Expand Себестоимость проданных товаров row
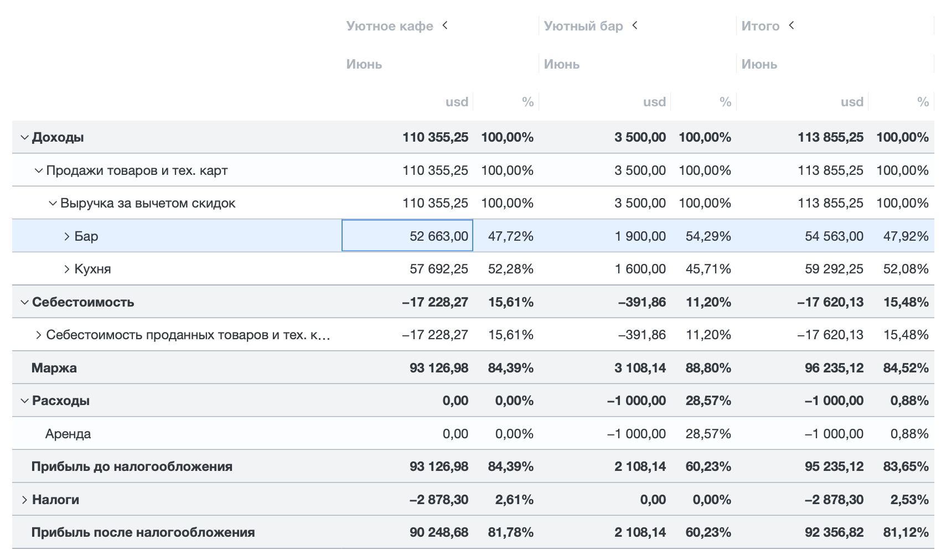Screen dimensions: 941x560 [39, 335]
